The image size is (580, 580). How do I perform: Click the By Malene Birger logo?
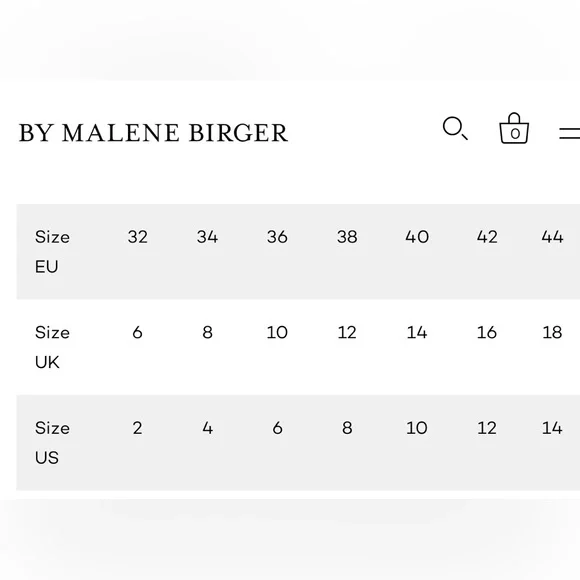coord(153,133)
